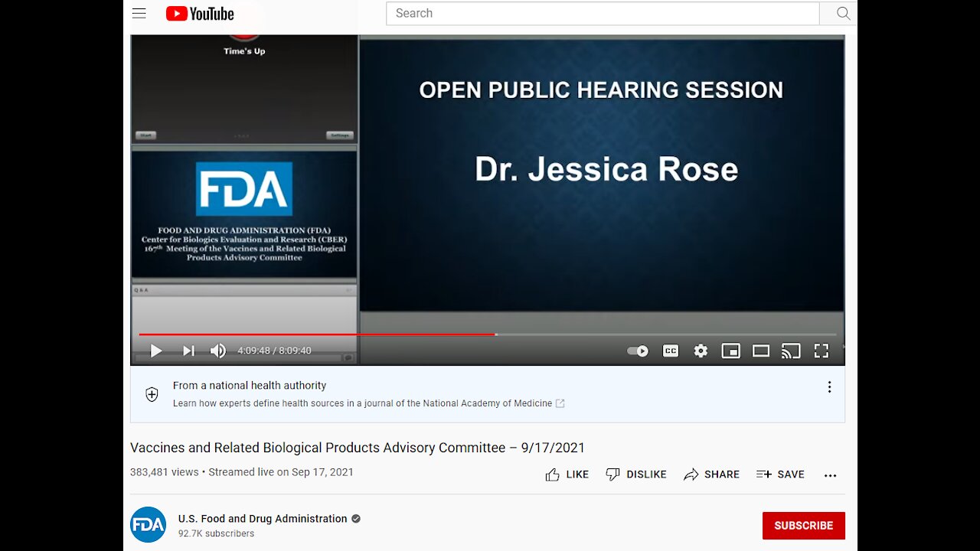
Task: Click the 92.7K subscribers text
Action: (217, 533)
